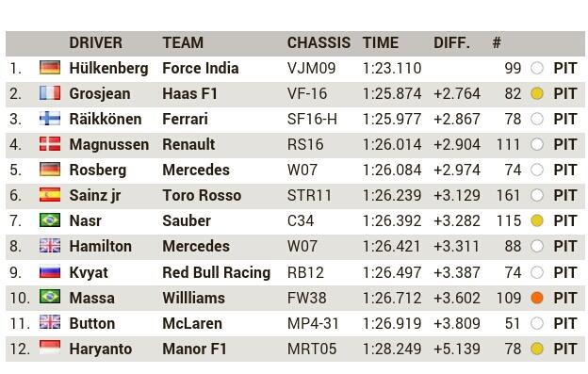Open the Force India team link
Viewport: 588px width, 374px height.
pos(201,68)
